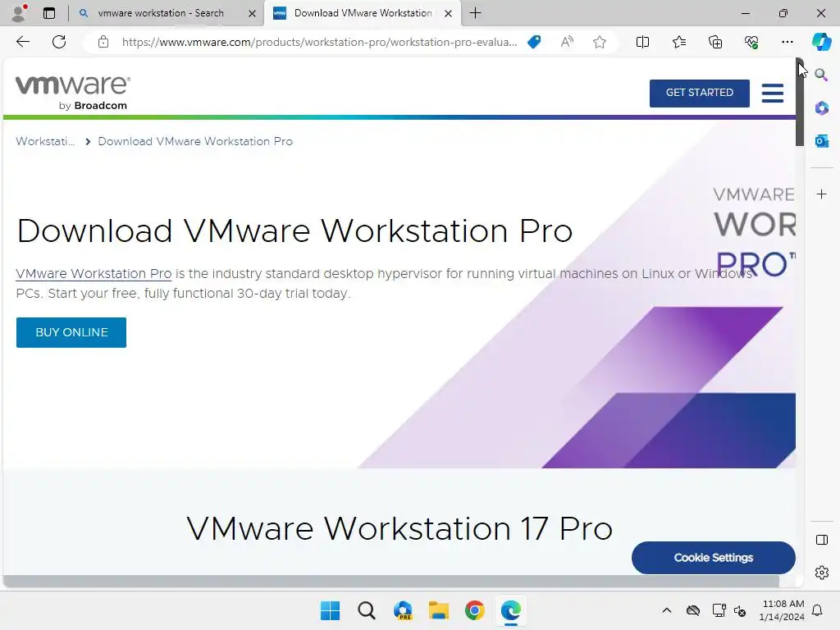Click the GET STARTED button
The width and height of the screenshot is (840, 630).
point(699,93)
